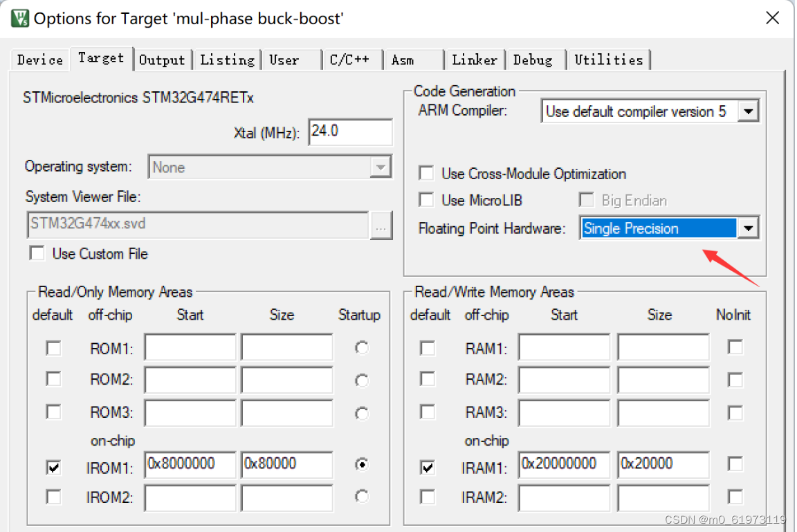Check the ROM3 default checkbox

click(x=53, y=412)
